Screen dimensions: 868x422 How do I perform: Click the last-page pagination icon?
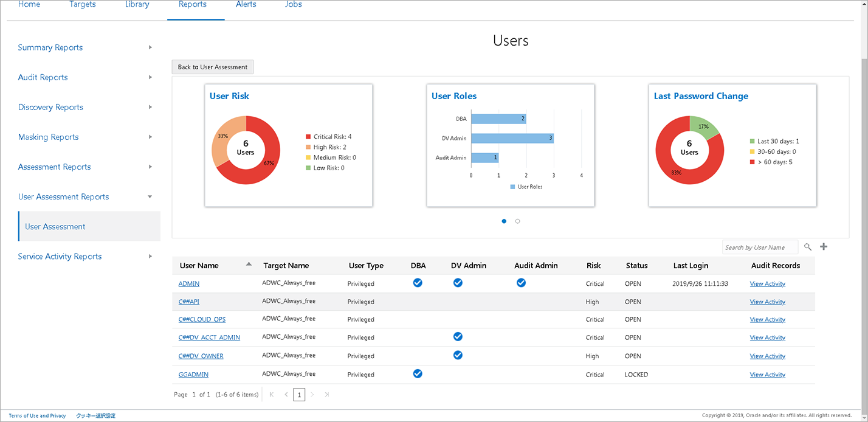pos(327,395)
